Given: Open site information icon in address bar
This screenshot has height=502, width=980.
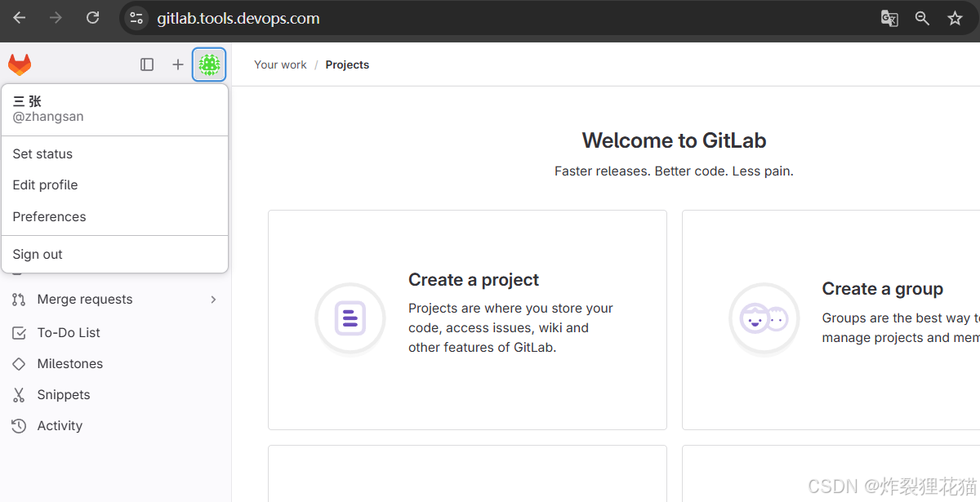Looking at the screenshot, I should pyautogui.click(x=136, y=18).
